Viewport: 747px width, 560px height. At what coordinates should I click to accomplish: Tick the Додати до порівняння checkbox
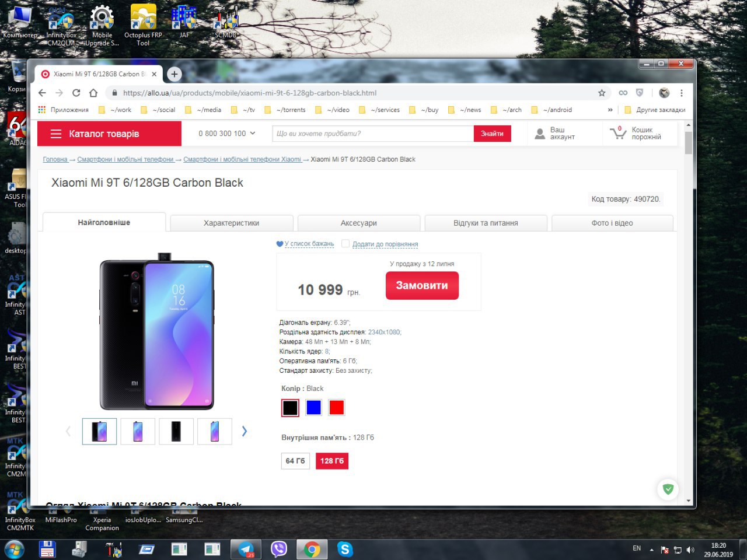[345, 244]
